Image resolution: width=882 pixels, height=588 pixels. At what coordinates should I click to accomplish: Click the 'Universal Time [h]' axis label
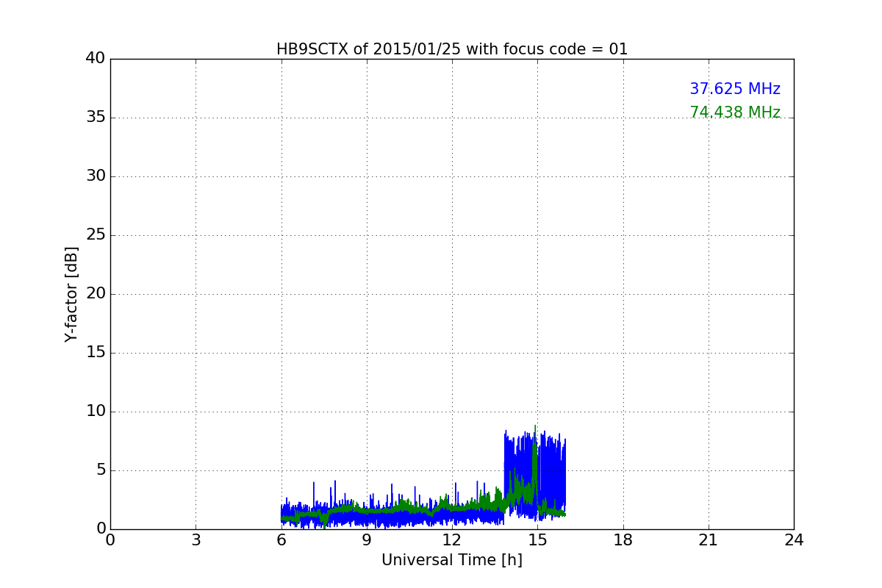tap(452, 560)
